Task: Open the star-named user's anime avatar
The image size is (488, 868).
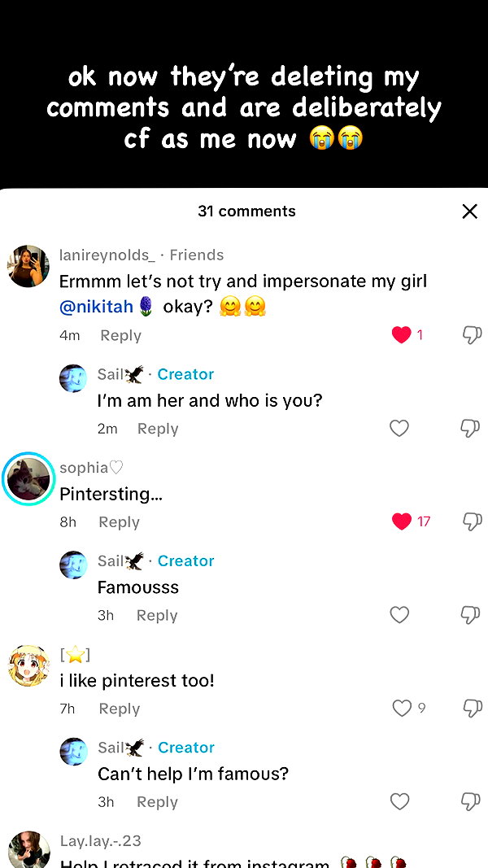Action: [28, 665]
